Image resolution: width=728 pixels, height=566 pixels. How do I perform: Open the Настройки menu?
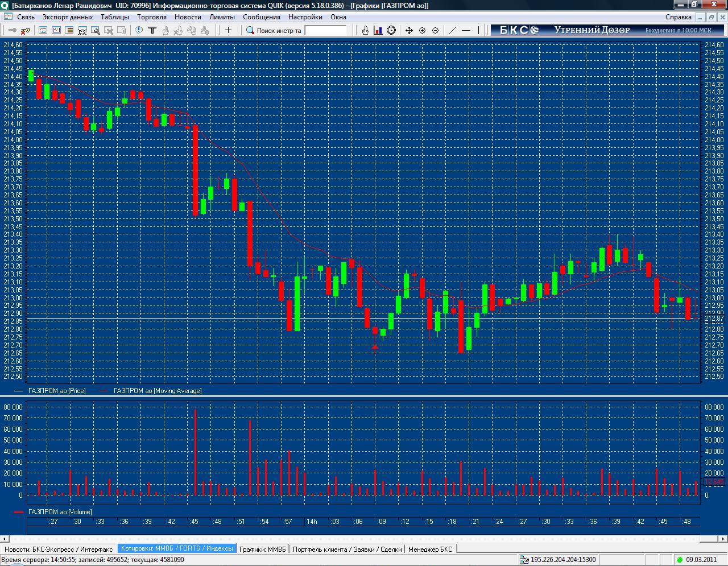(x=305, y=16)
